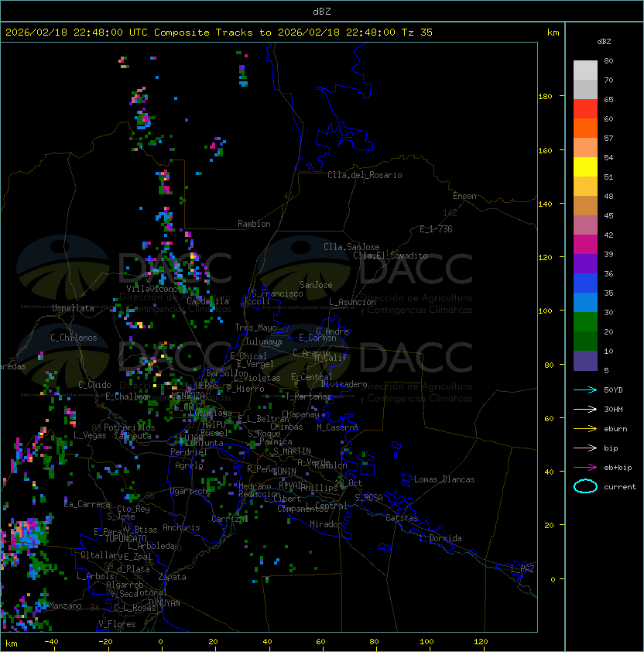Click the S_MARTIN map label
Screen dimensions: 644x652
292,451
